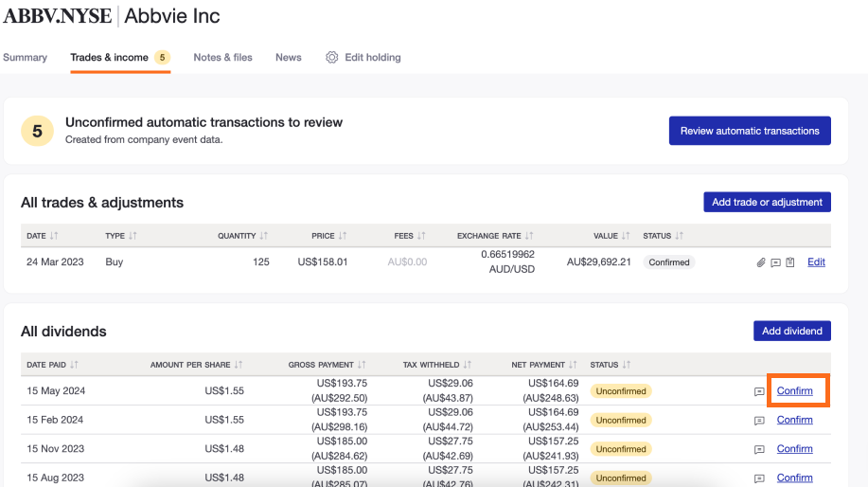Sort trades by Date column
The width and height of the screenshot is (868, 487).
(x=54, y=236)
